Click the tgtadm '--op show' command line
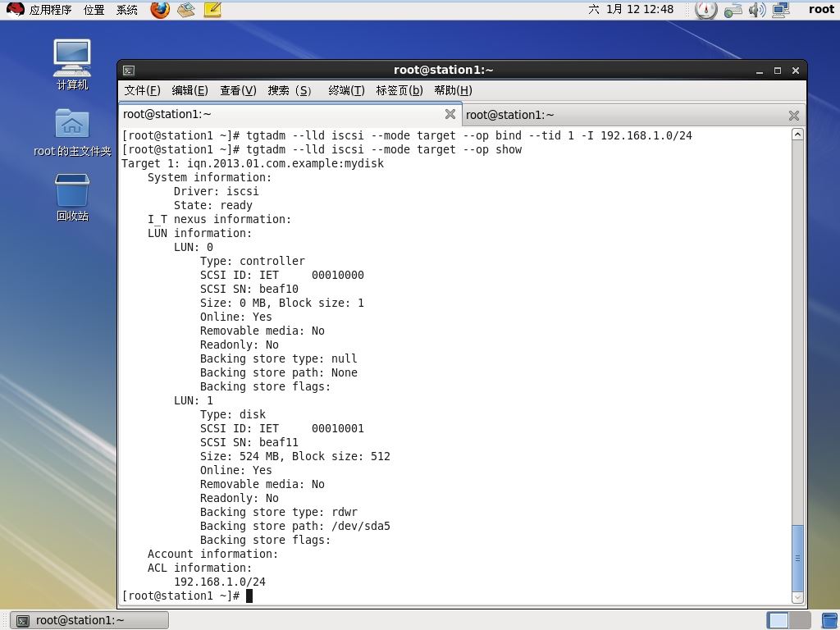840x630 pixels. click(322, 149)
